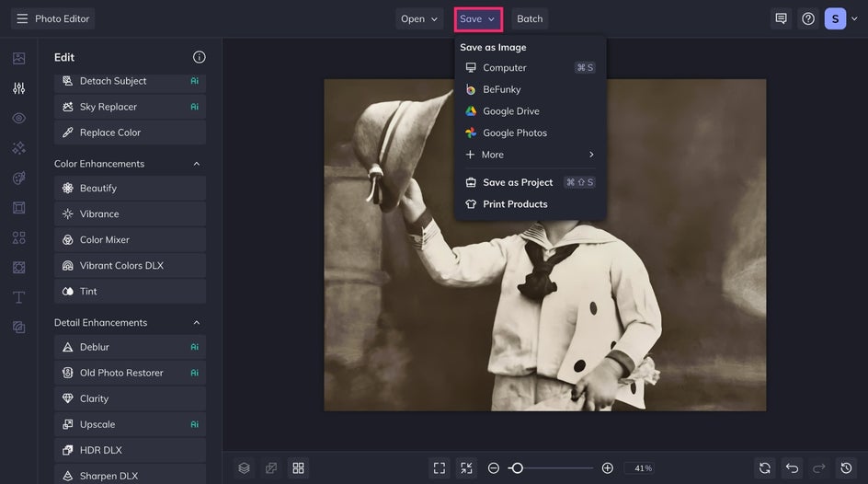The width and height of the screenshot is (868, 484).
Task: Open the Save dropdown
Action: coord(478,18)
